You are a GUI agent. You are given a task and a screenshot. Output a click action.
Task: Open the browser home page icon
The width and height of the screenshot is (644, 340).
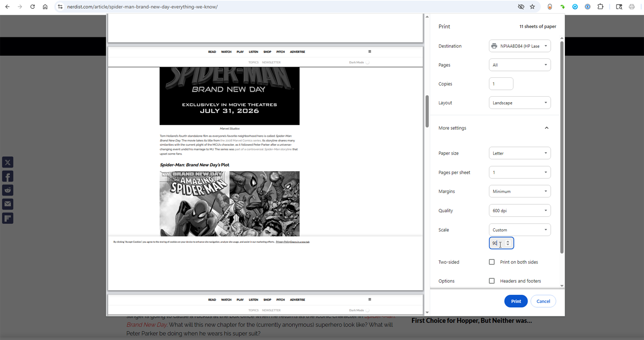tap(45, 7)
